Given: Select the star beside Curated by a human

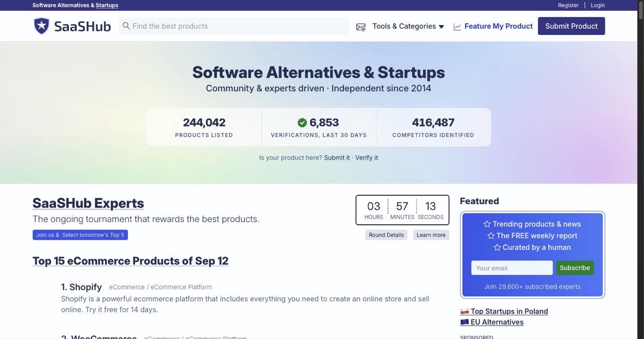Looking at the screenshot, I should coord(497,247).
